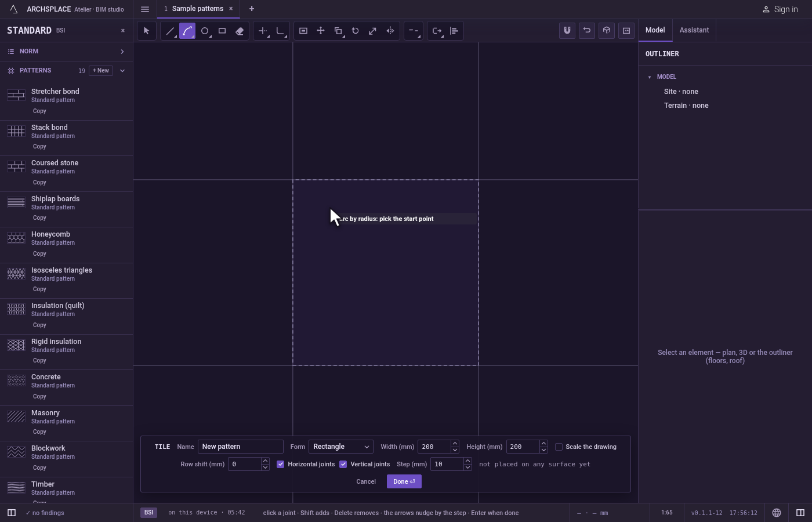Click the Done button
This screenshot has height=522, width=812.
point(404,481)
